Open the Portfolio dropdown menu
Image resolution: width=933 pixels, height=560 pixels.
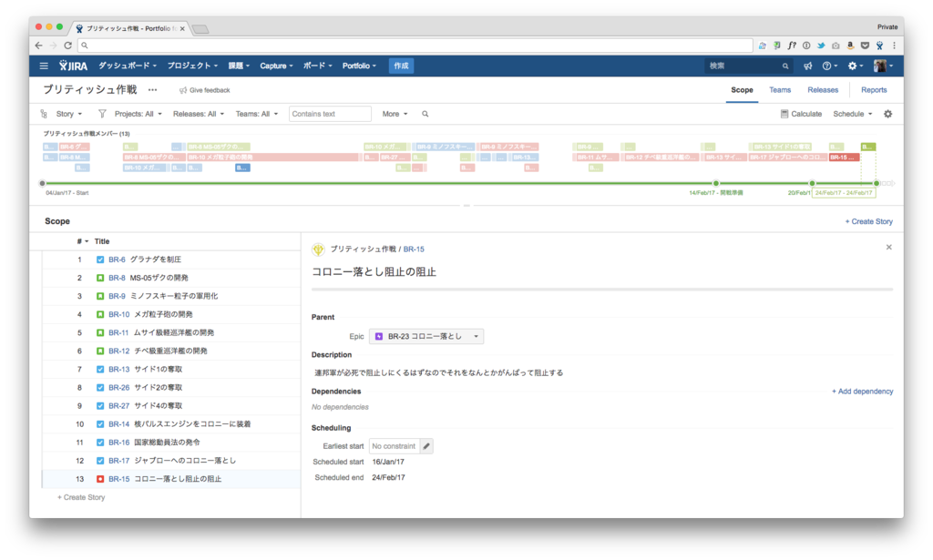tap(359, 66)
